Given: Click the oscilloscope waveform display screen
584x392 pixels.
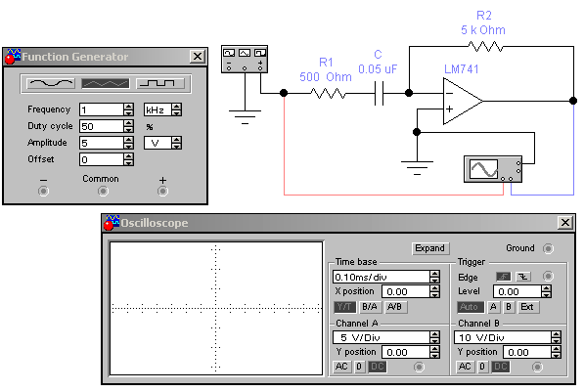Looking at the screenshot, I should 216,308.
